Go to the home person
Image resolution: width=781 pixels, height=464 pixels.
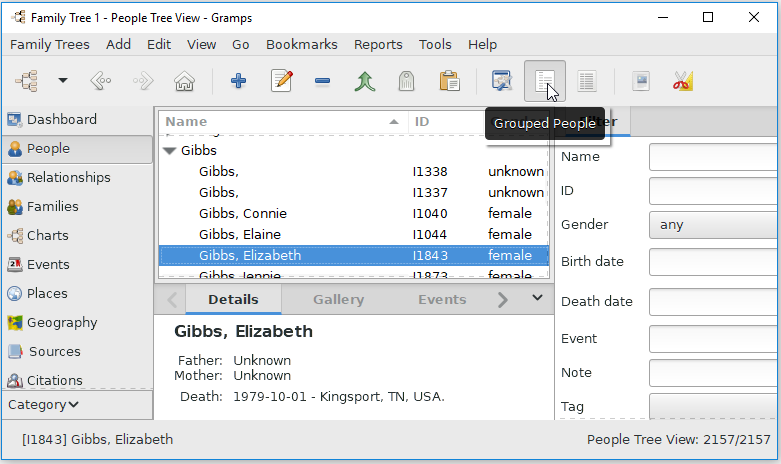[x=184, y=81]
